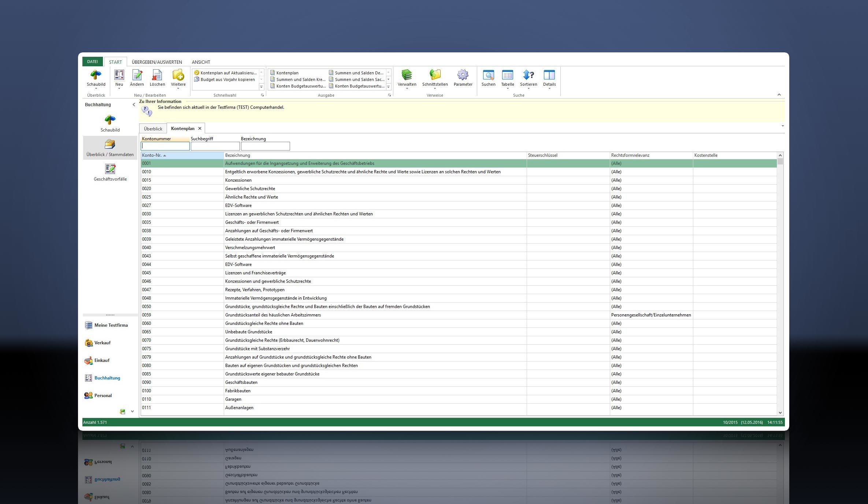This screenshot has width=868, height=504.
Task: Close the Kontenplan tab
Action: point(200,129)
